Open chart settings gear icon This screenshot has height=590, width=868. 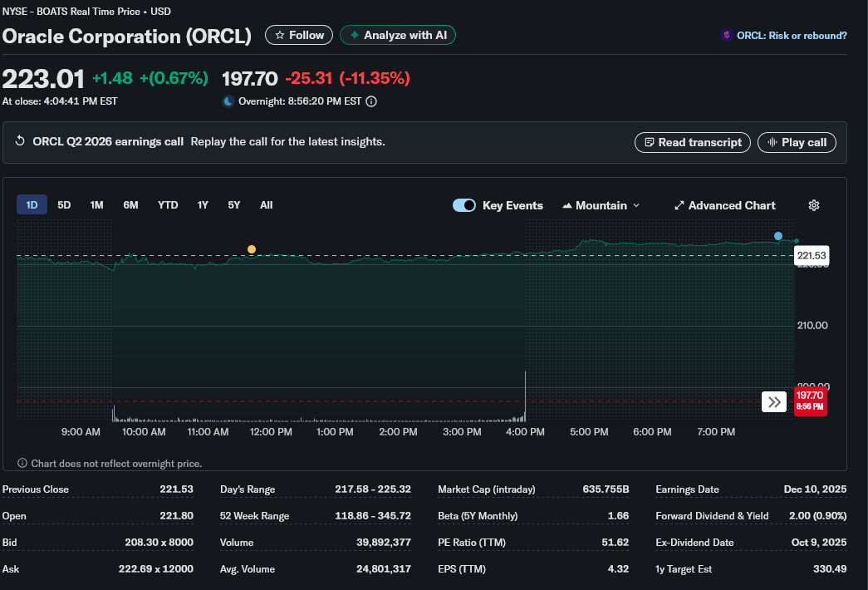click(x=814, y=205)
